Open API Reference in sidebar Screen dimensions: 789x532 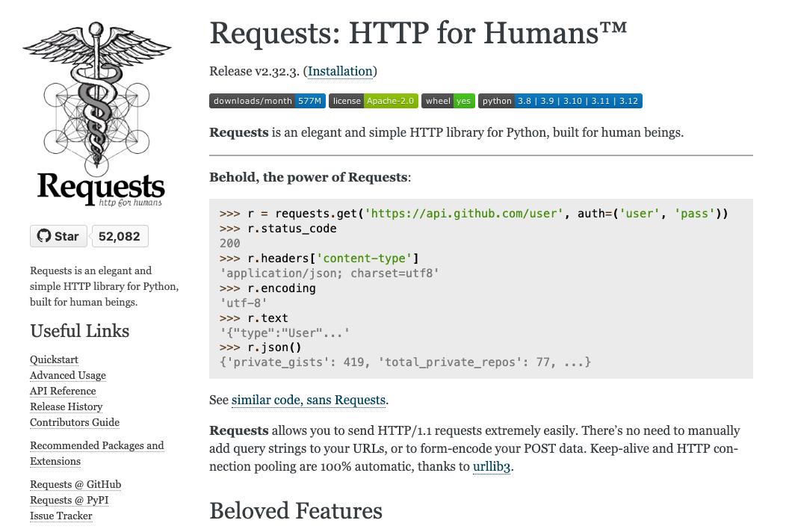pyautogui.click(x=63, y=392)
